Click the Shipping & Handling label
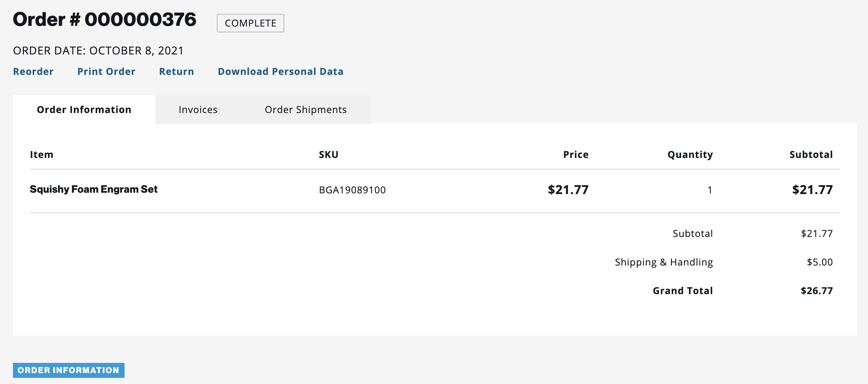The height and width of the screenshot is (384, 868). [664, 262]
